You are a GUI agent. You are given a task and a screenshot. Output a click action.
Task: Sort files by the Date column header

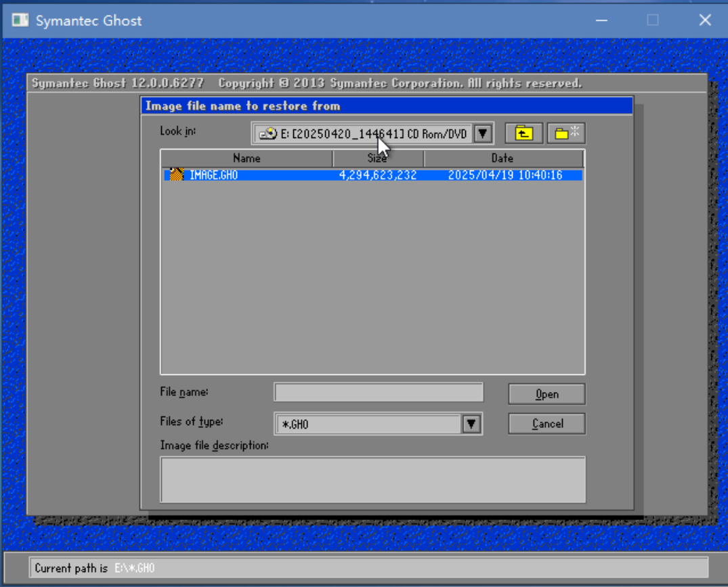(x=503, y=158)
